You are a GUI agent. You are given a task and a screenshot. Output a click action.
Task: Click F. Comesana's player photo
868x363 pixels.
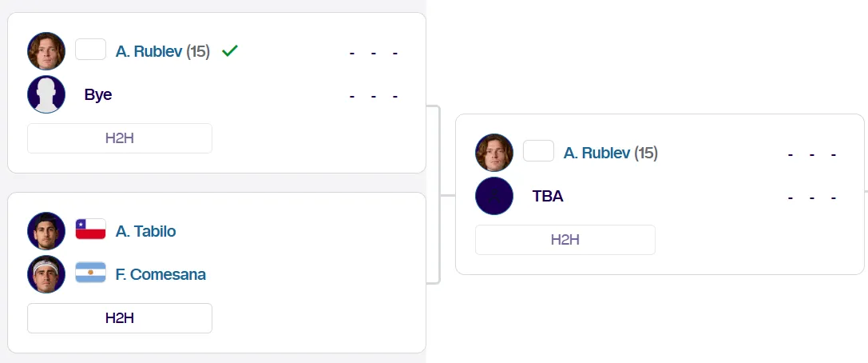pyautogui.click(x=46, y=274)
